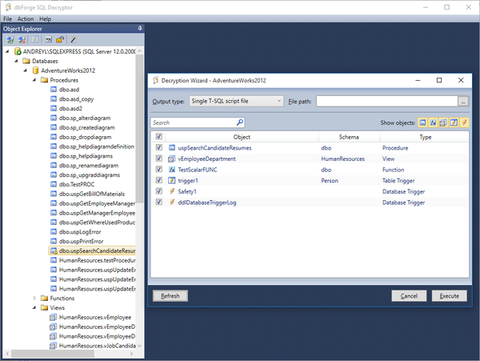Uncheck the trigger1 row checkbox
Image resolution: width=480 pixels, height=361 pixels.
click(x=159, y=180)
